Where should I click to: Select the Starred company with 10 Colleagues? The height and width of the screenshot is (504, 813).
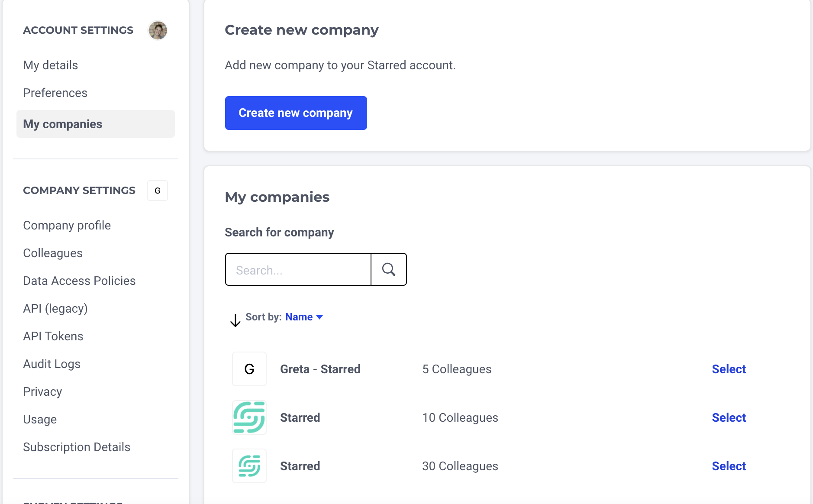point(729,417)
